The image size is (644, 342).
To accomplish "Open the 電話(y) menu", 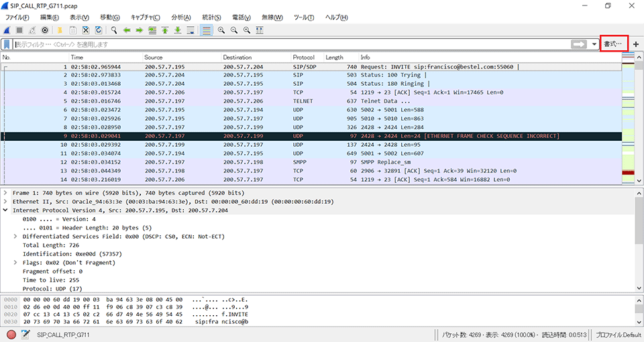I will point(241,17).
